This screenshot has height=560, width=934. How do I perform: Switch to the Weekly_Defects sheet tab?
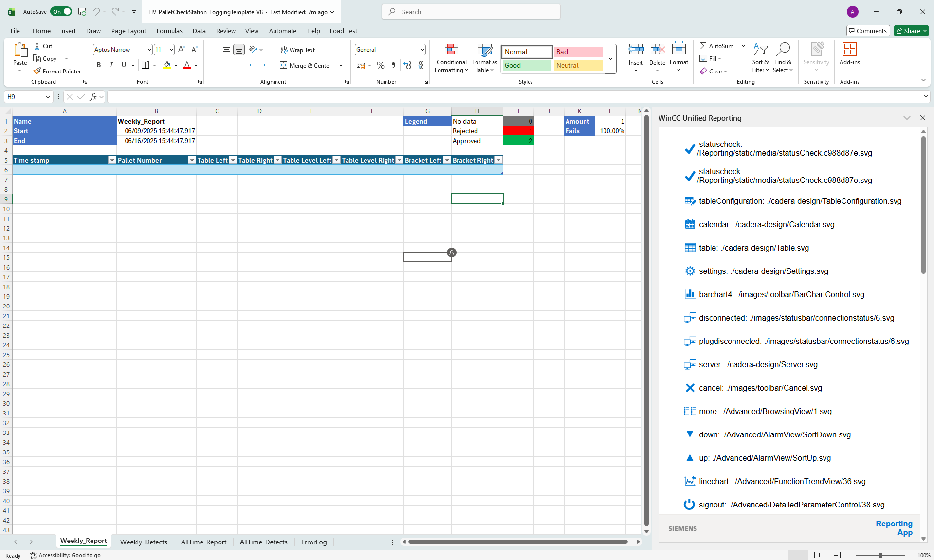[x=144, y=542]
